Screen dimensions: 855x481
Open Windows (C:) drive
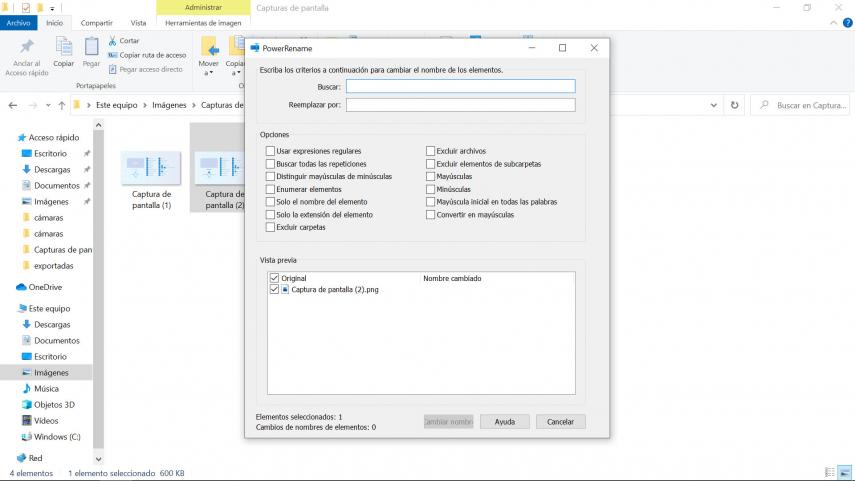point(57,437)
